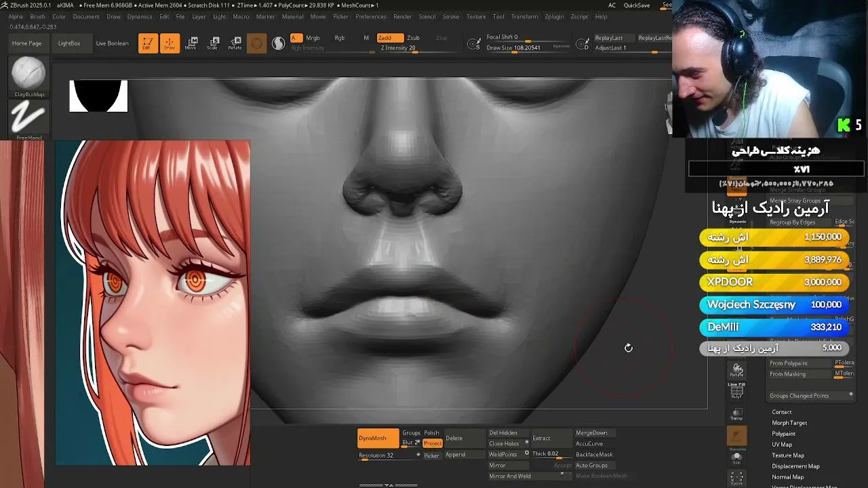Screen dimensions: 868x488
Task: Toggle the Project option in DynaMesh
Action: pos(433,443)
